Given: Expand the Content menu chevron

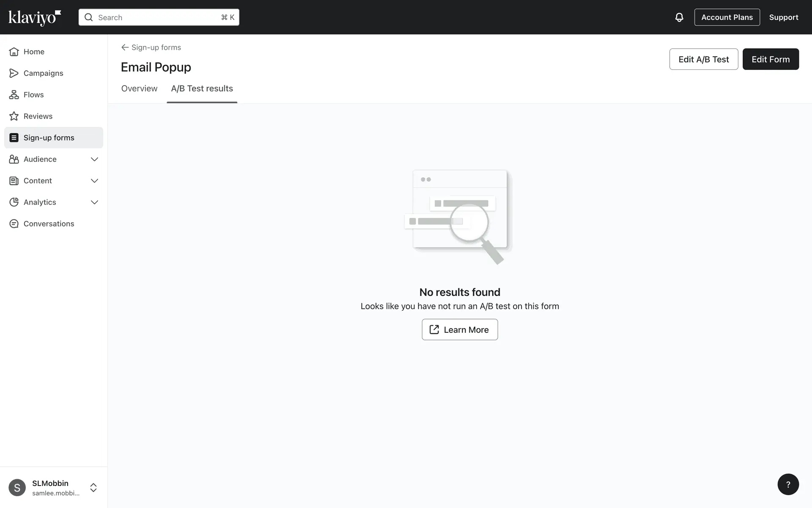Looking at the screenshot, I should 94,181.
